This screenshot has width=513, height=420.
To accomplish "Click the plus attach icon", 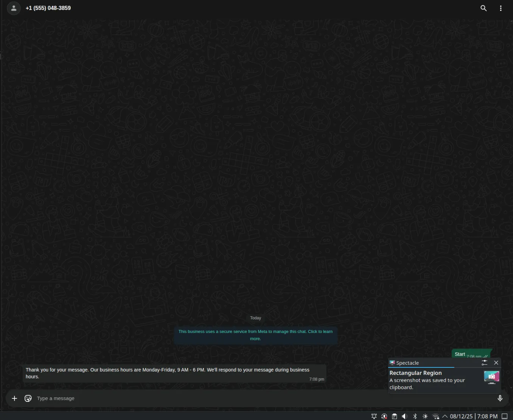I will click(14, 398).
